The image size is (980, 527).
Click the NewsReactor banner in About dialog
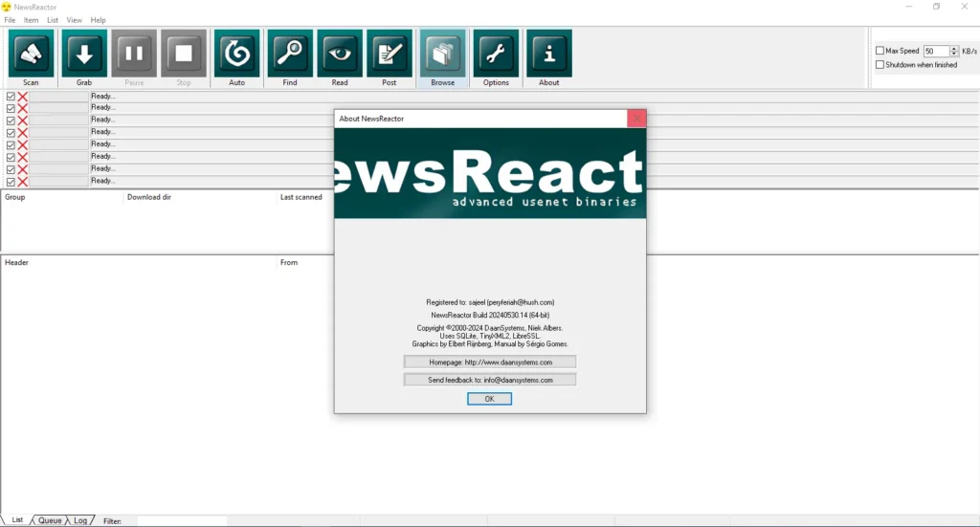[490, 173]
